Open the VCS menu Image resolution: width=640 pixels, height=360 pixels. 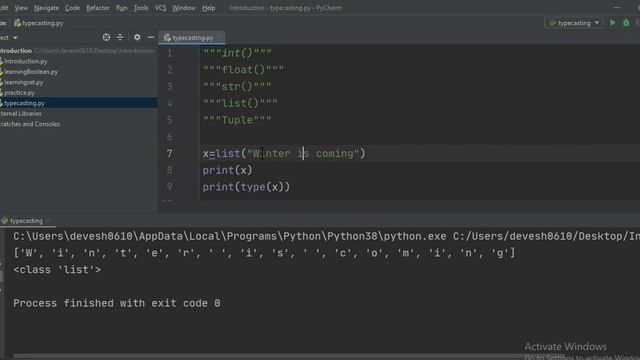click(x=160, y=8)
